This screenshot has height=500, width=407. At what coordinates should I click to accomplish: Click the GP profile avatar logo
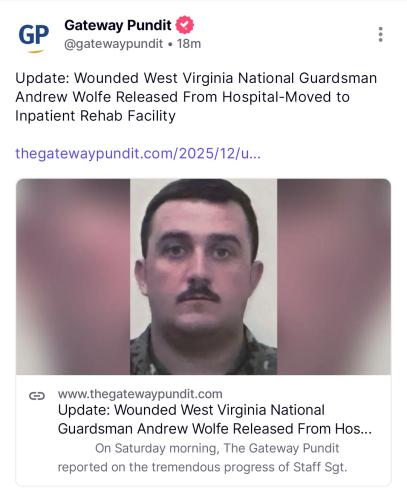(x=34, y=37)
